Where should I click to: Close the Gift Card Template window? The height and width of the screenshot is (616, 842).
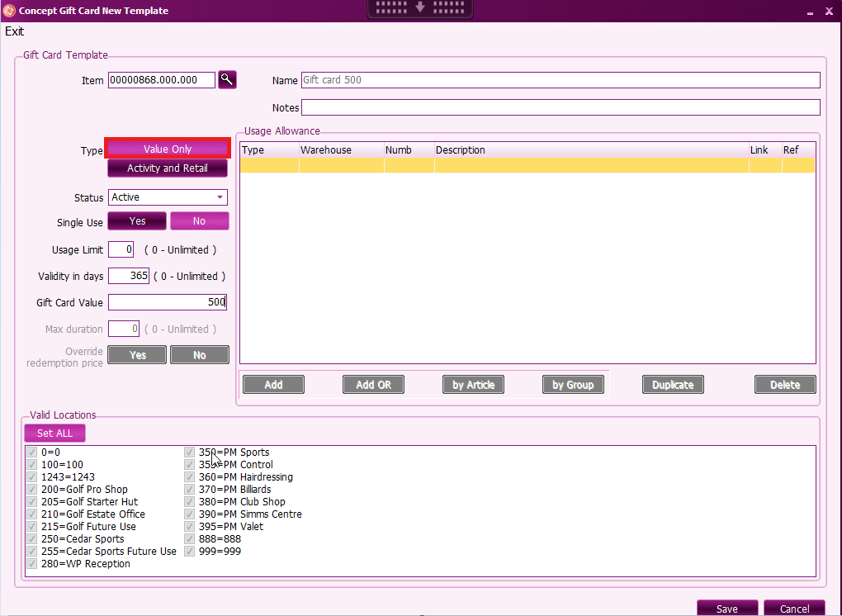(829, 12)
